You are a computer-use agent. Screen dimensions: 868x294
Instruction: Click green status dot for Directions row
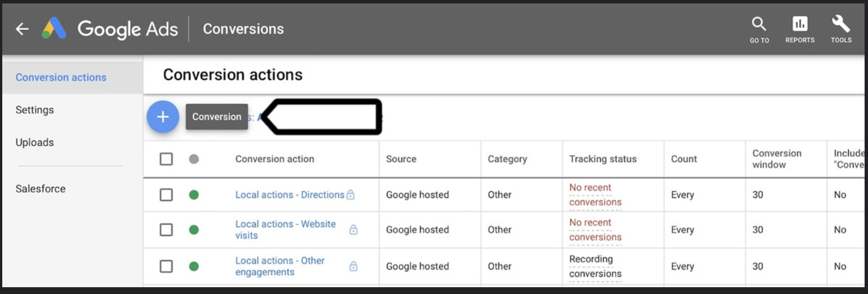194,195
